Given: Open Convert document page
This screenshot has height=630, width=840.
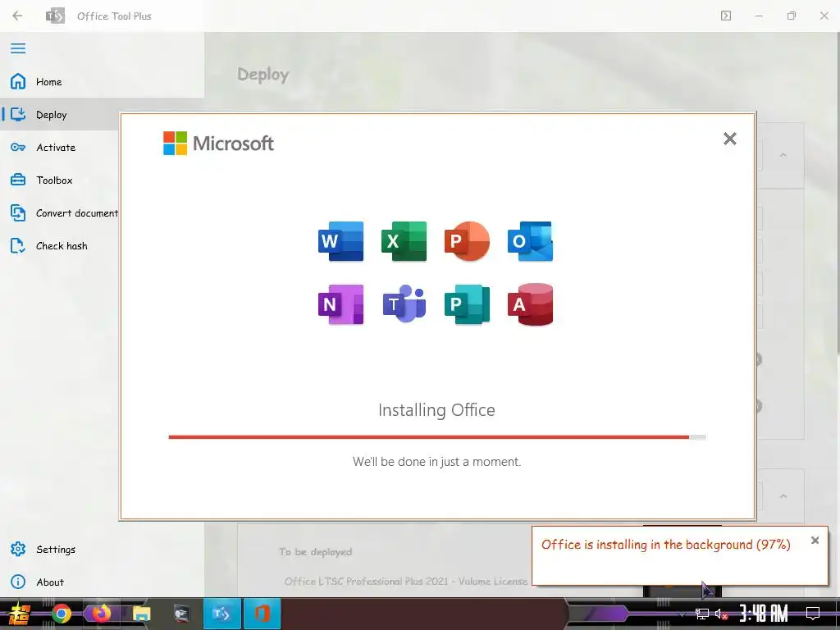Looking at the screenshot, I should coord(59,213).
